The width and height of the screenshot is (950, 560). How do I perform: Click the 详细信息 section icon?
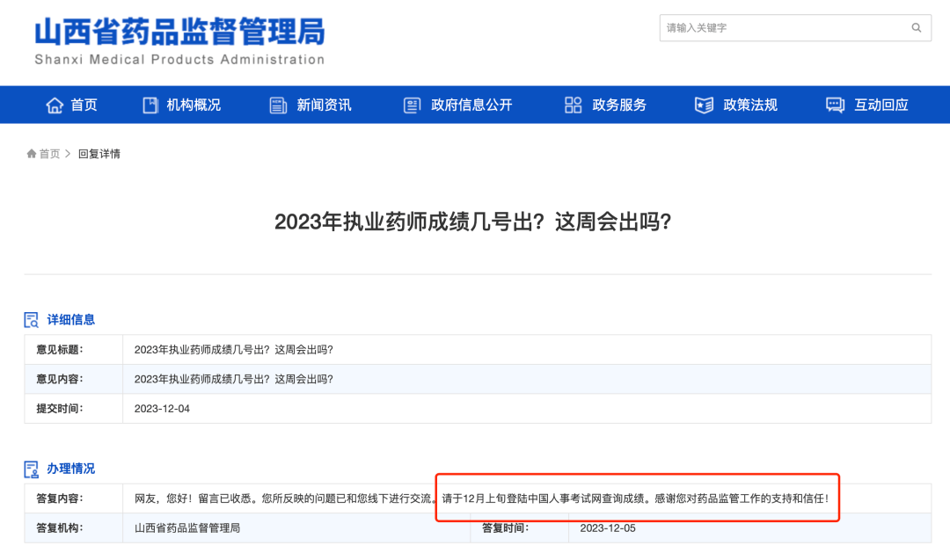(32, 320)
